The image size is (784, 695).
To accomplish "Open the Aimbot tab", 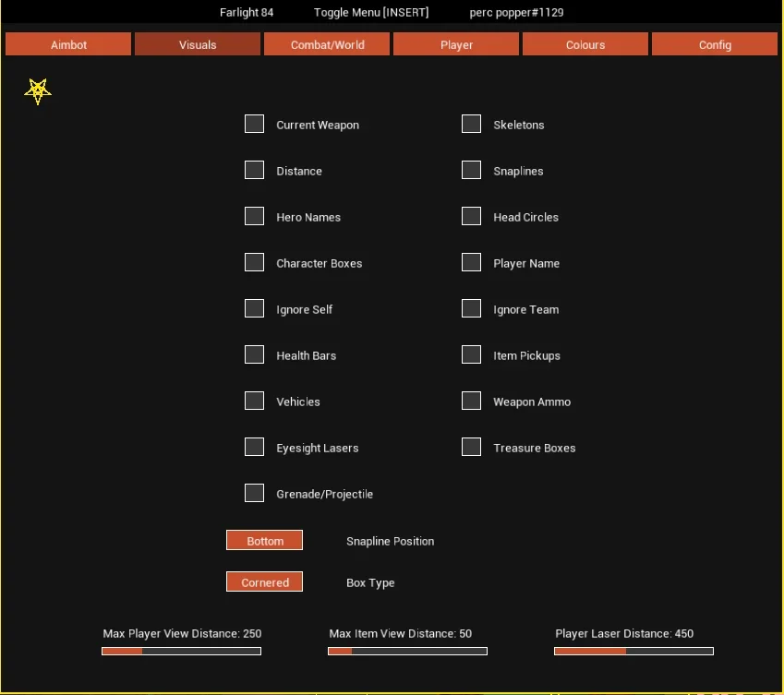I will (x=68, y=44).
